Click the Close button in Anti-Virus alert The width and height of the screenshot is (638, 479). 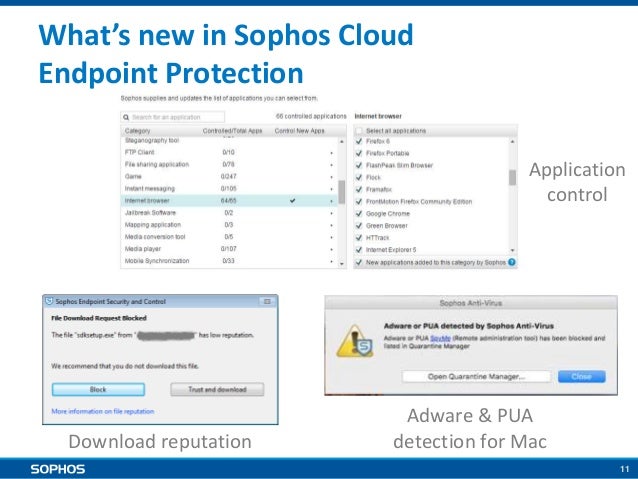(x=581, y=376)
